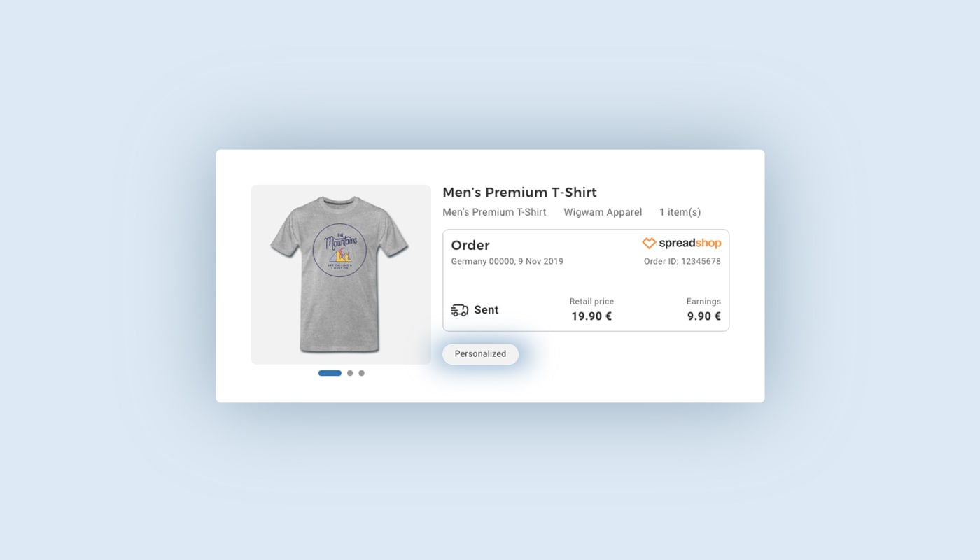The height and width of the screenshot is (560, 980).
Task: Click the Order ID 12345678 text
Action: click(x=682, y=262)
